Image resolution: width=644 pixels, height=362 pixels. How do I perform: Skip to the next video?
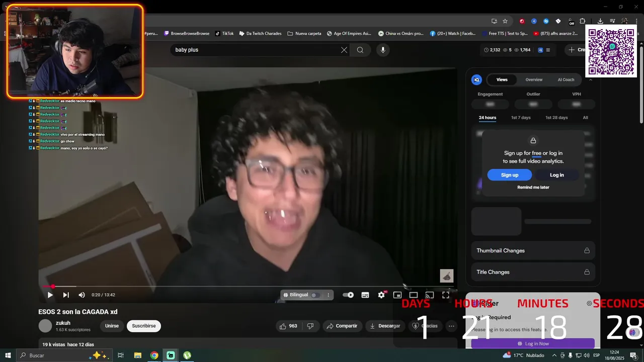pos(66,295)
